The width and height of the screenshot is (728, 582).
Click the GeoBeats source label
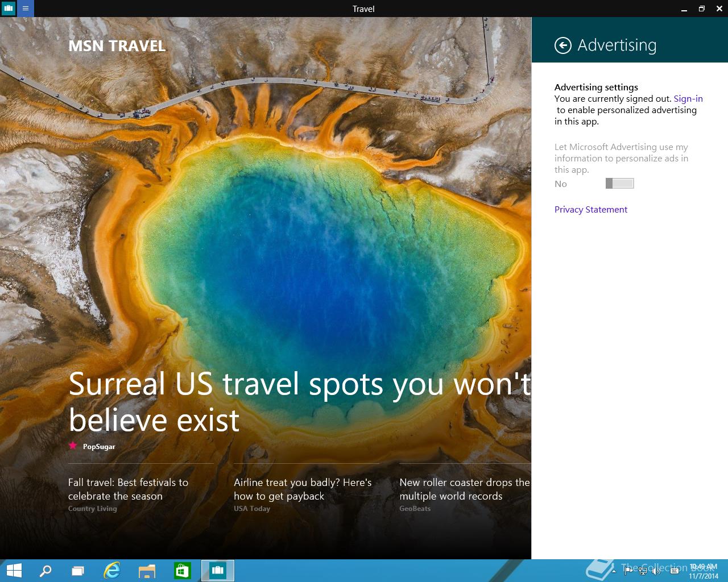click(415, 509)
